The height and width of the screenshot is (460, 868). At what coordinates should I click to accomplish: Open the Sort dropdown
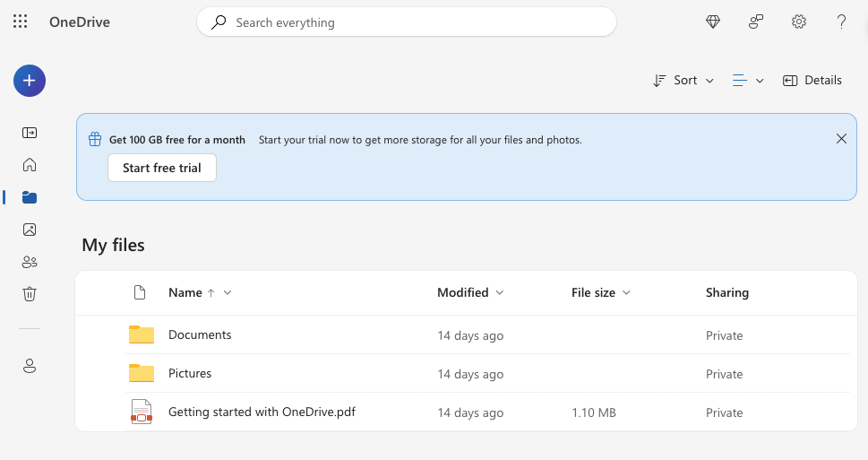coord(683,81)
